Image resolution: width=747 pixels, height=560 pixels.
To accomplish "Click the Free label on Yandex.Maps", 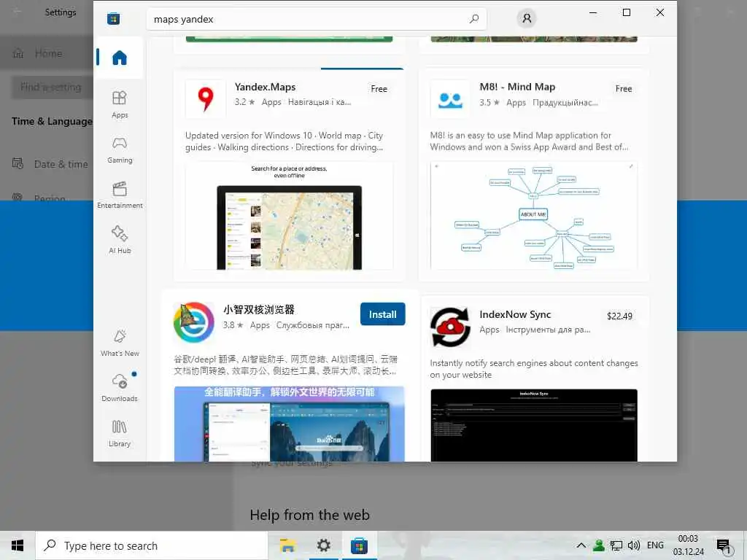I will point(379,88).
